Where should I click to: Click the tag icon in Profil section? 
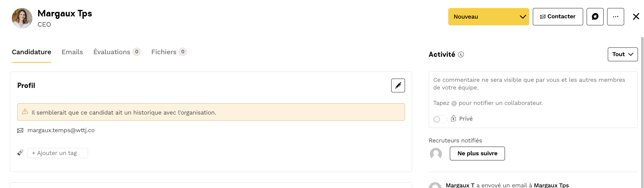20,153
